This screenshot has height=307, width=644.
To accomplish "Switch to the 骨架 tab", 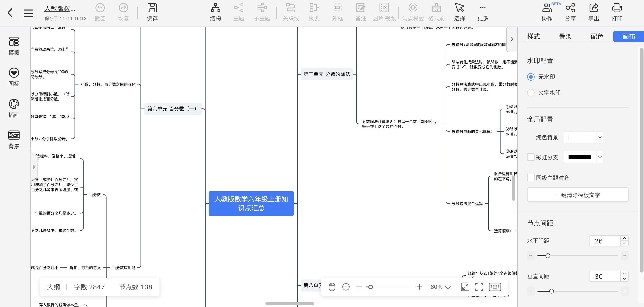I will 566,36.
